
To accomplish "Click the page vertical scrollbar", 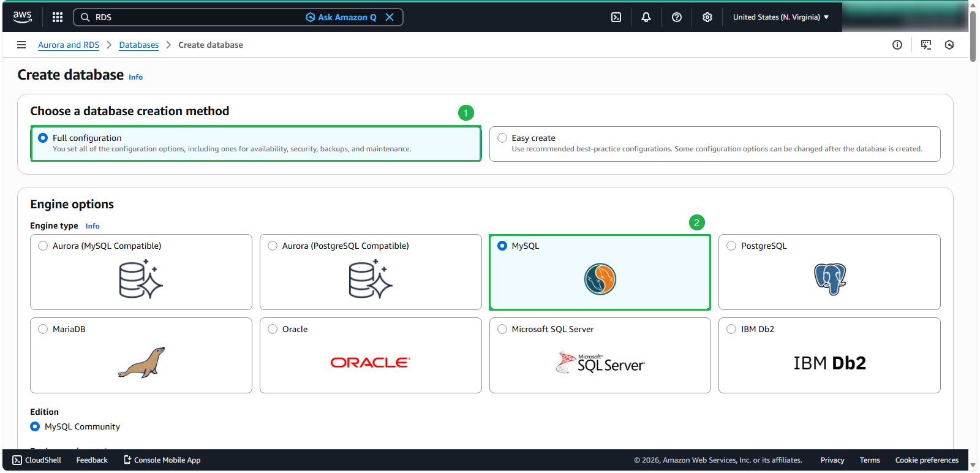I will tap(973, 37).
